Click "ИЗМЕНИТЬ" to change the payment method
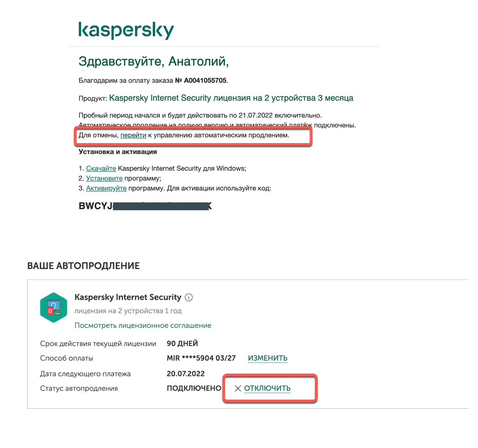This screenshot has width=478, height=448. pos(268,358)
